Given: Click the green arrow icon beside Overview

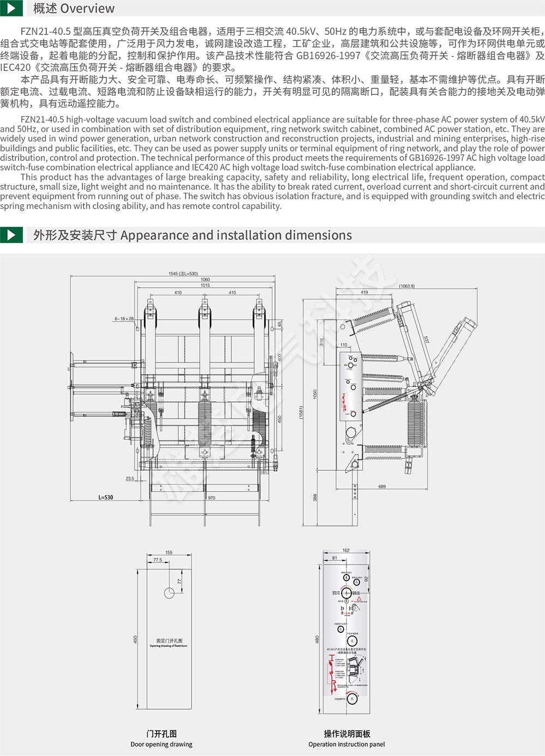Looking at the screenshot, I should pos(11,8).
